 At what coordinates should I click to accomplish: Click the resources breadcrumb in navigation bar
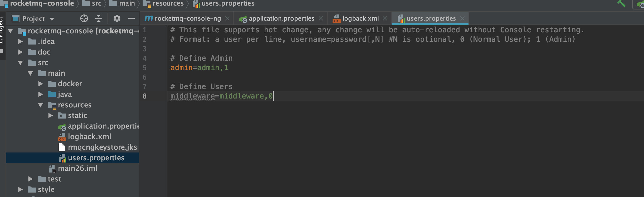pyautogui.click(x=168, y=4)
